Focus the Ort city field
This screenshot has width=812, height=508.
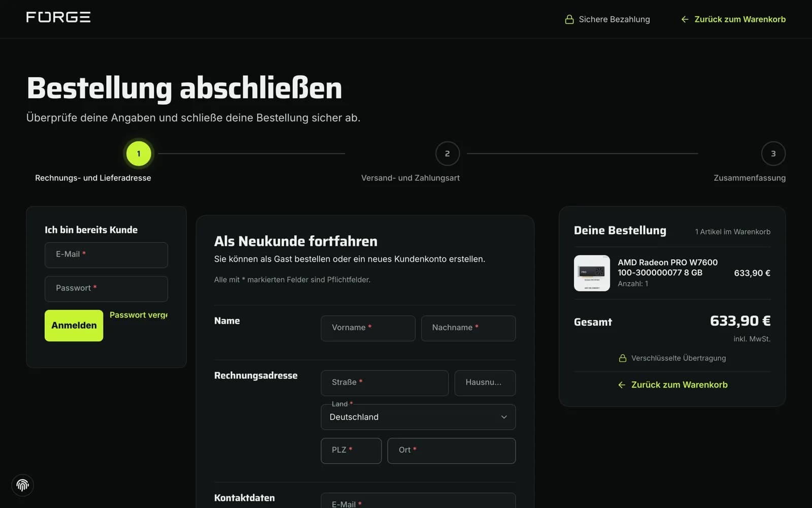tap(452, 451)
